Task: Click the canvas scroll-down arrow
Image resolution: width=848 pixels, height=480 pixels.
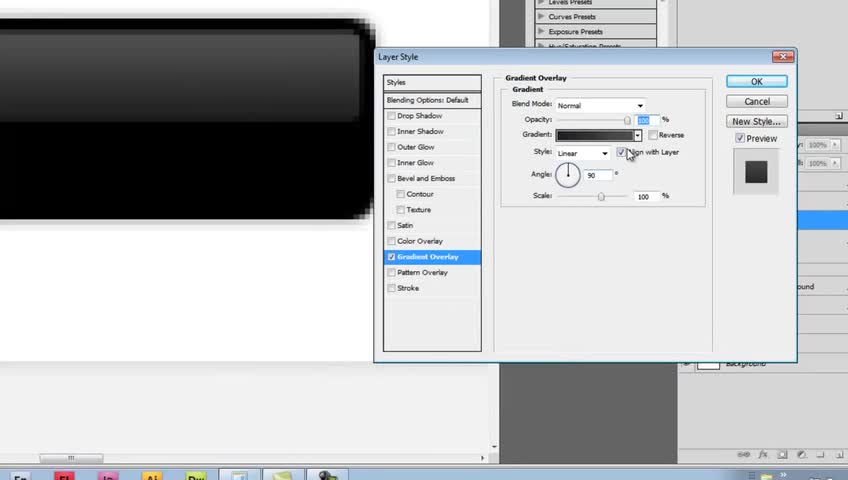Action: [x=494, y=447]
